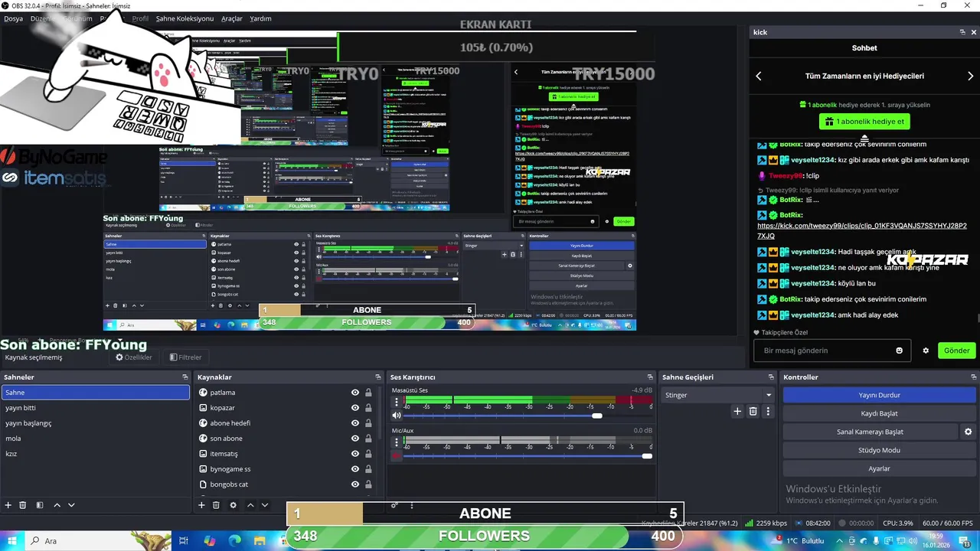Float the Ses Karıştırıcı dock panel
The image size is (980, 551).
650,377
